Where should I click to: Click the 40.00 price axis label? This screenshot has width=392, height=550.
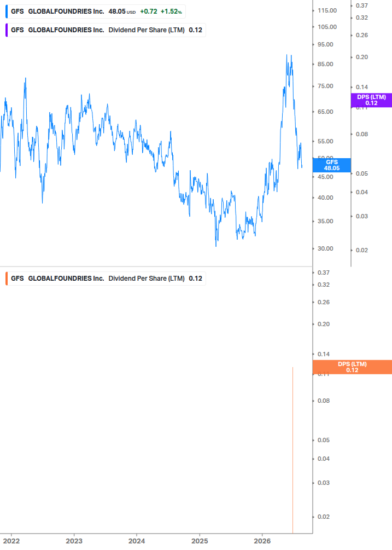pos(325,198)
